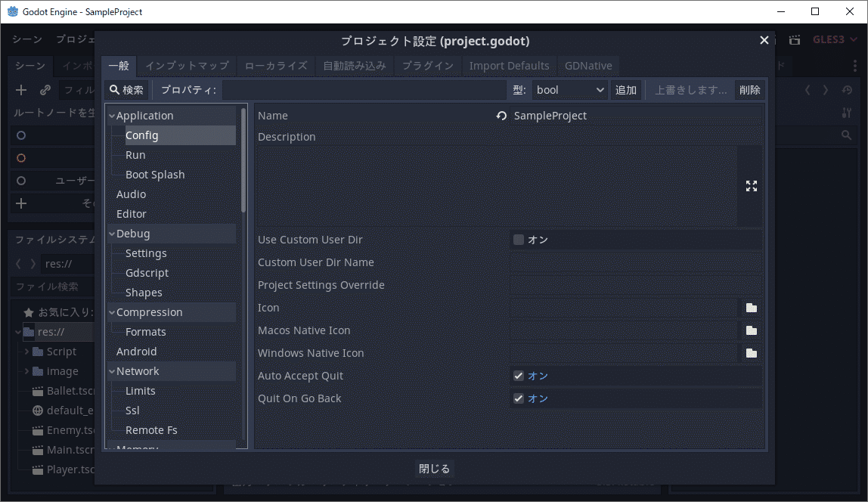868x502 pixels.
Task: Click the movie maker clapper icon
Action: [795, 39]
